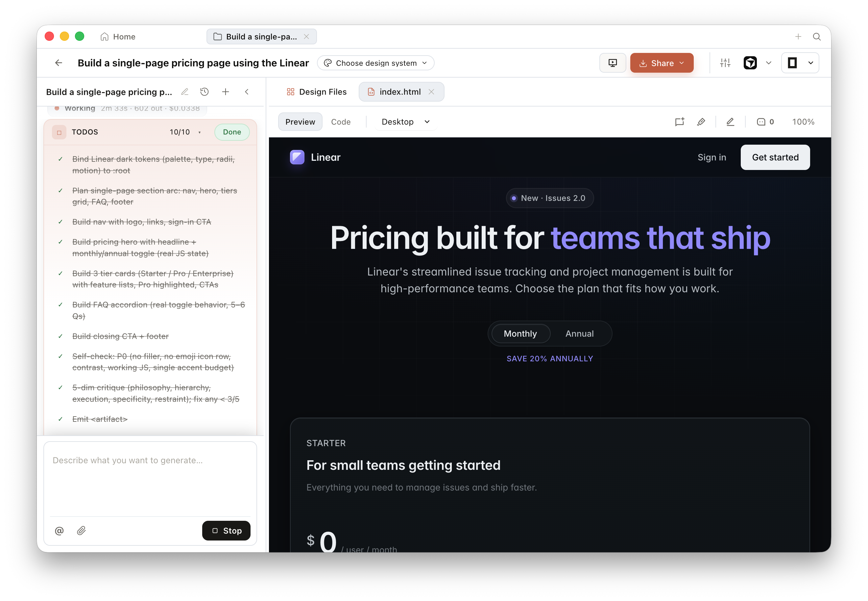Click the black cube agent icon

pos(750,63)
